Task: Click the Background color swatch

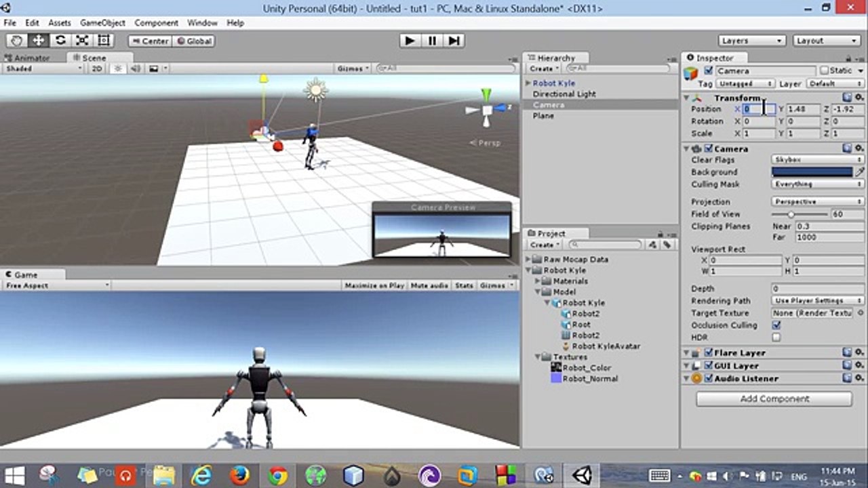Action: click(812, 172)
